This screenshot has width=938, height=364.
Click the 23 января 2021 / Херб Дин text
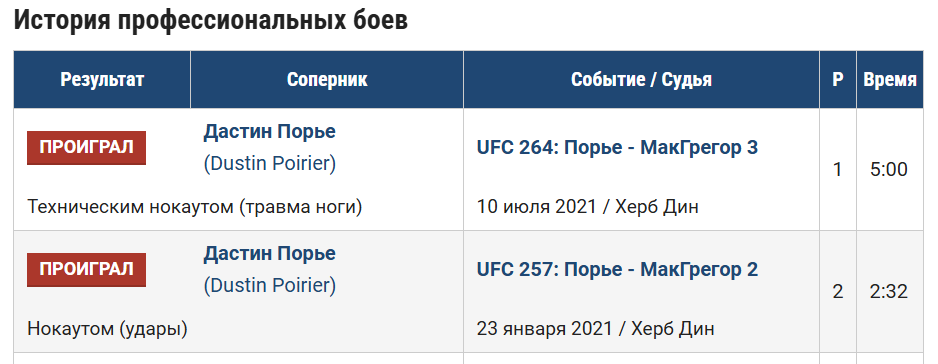pyautogui.click(x=595, y=329)
